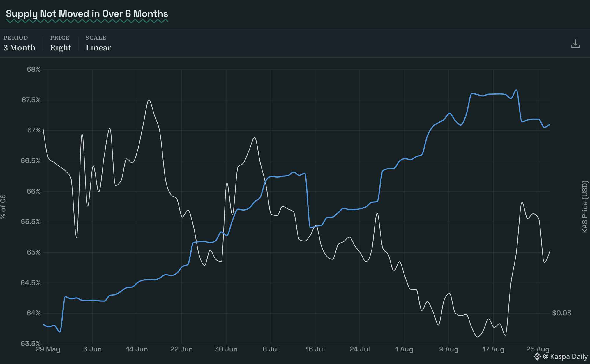The image size is (590, 364).
Task: Select the 65.5% y-axis label
Action: (31, 222)
